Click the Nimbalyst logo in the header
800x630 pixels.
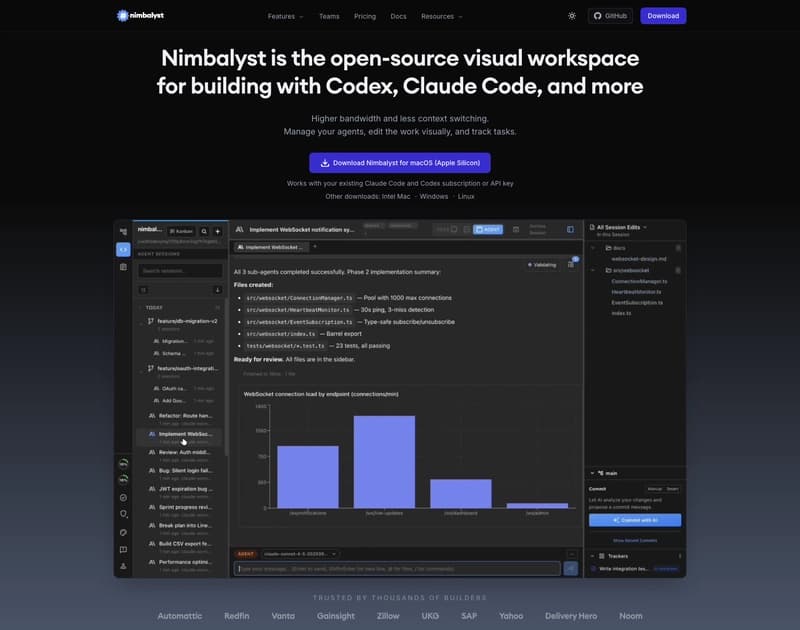140,16
